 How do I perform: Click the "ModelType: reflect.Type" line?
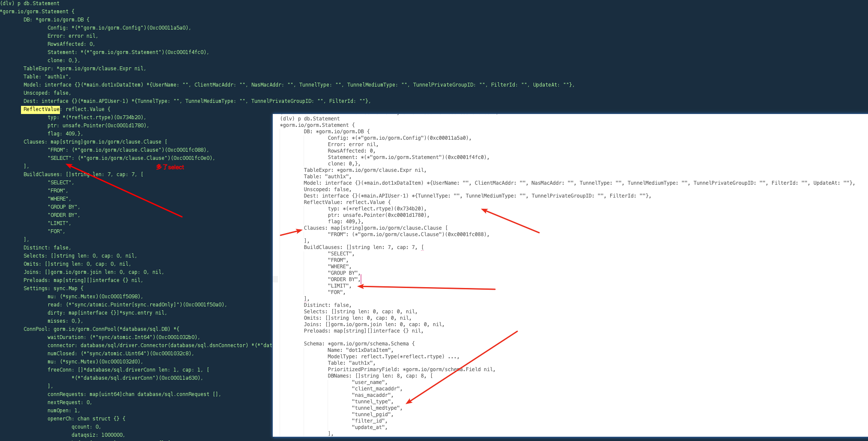pos(394,357)
